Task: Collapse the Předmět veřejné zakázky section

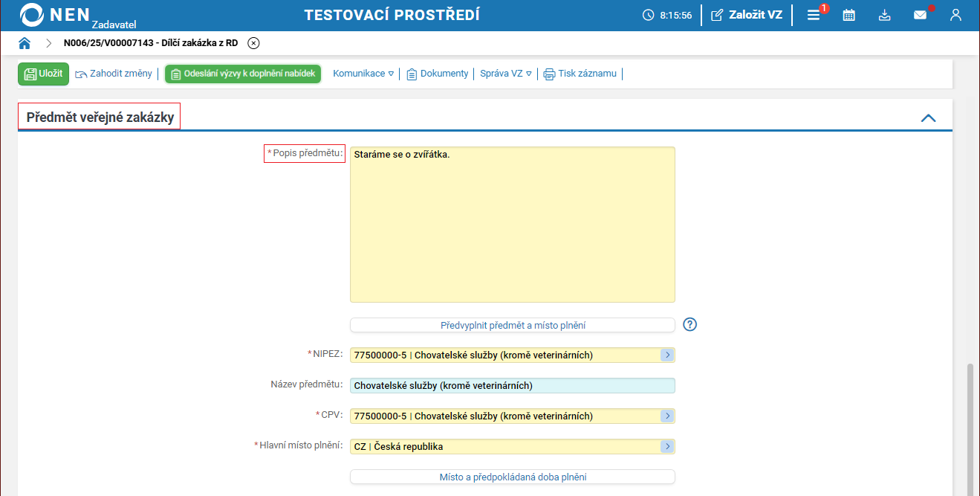Action: click(x=928, y=117)
